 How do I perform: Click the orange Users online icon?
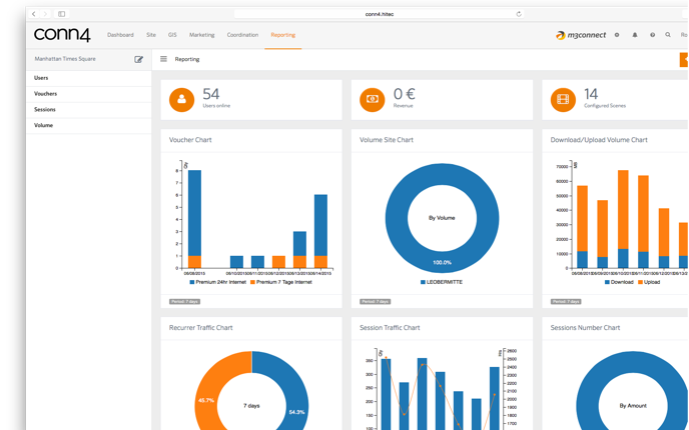pos(181,100)
